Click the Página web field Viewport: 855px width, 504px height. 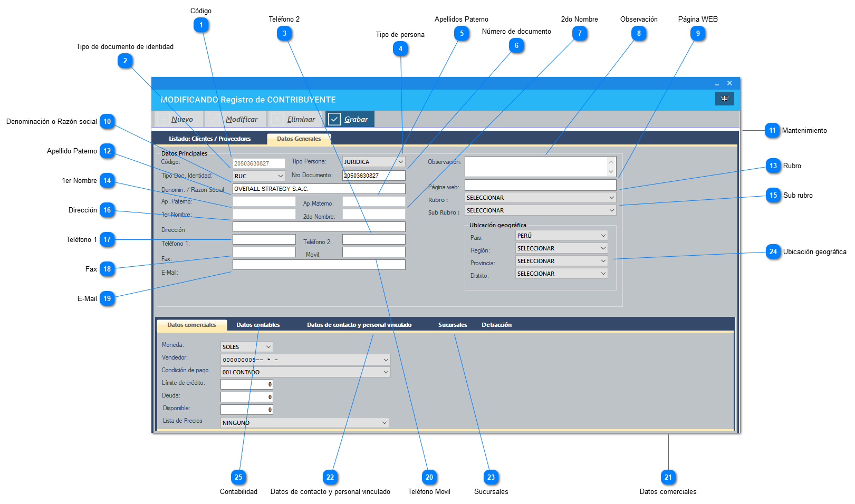tap(541, 185)
